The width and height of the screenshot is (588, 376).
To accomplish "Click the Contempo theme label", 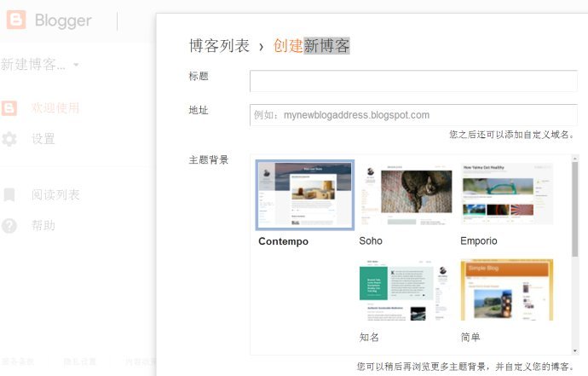I will pyautogui.click(x=283, y=241).
